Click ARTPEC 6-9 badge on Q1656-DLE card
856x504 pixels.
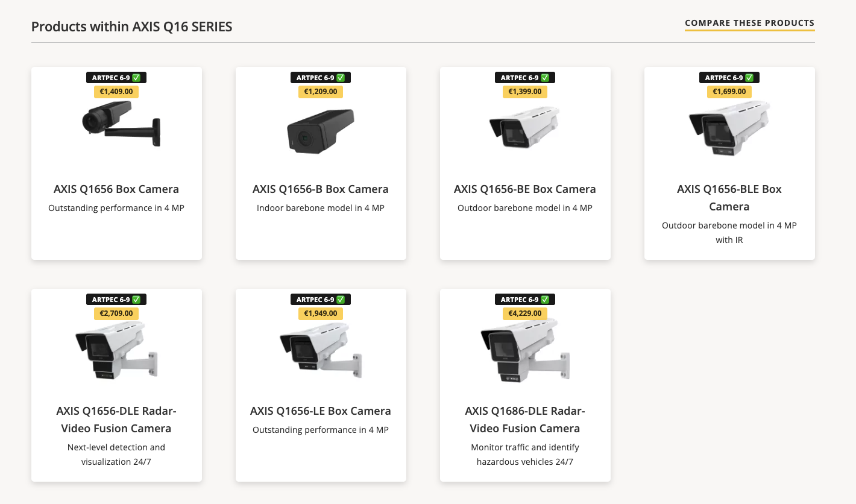pyautogui.click(x=116, y=300)
